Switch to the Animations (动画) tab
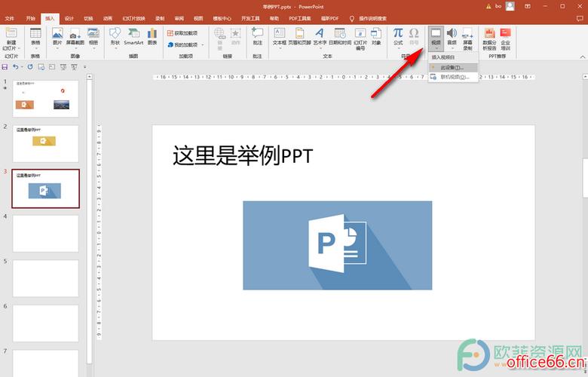This screenshot has height=377, width=588. click(x=108, y=18)
